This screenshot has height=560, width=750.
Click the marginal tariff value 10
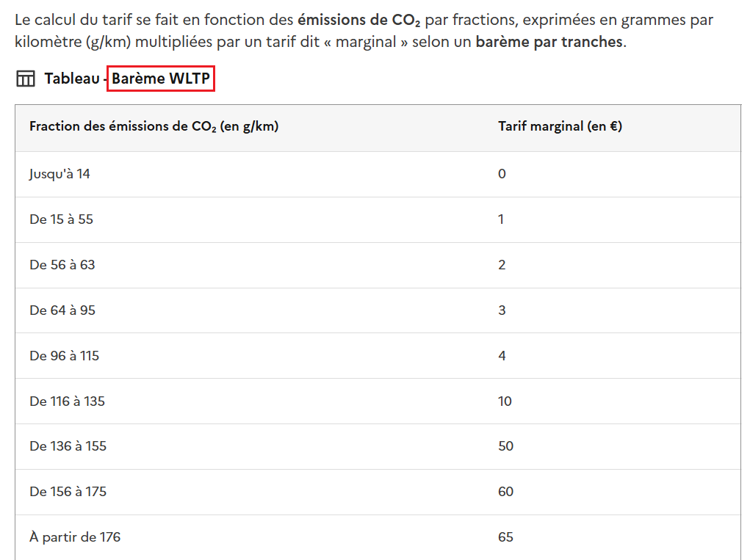click(505, 401)
